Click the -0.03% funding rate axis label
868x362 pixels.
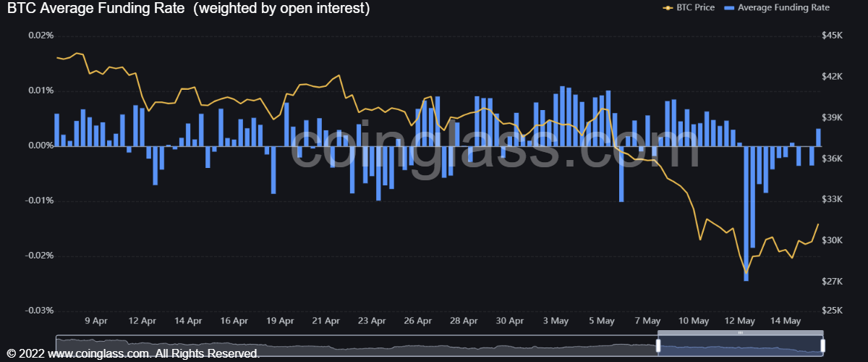click(39, 311)
